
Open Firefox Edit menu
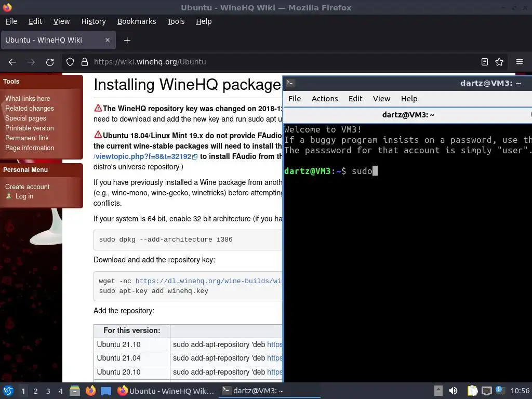(x=35, y=21)
